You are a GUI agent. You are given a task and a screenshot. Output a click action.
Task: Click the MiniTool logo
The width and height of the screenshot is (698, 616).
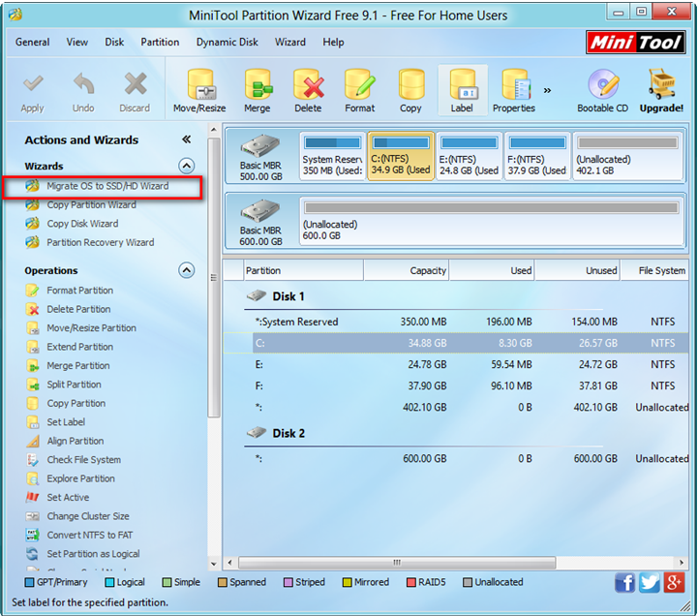[636, 43]
